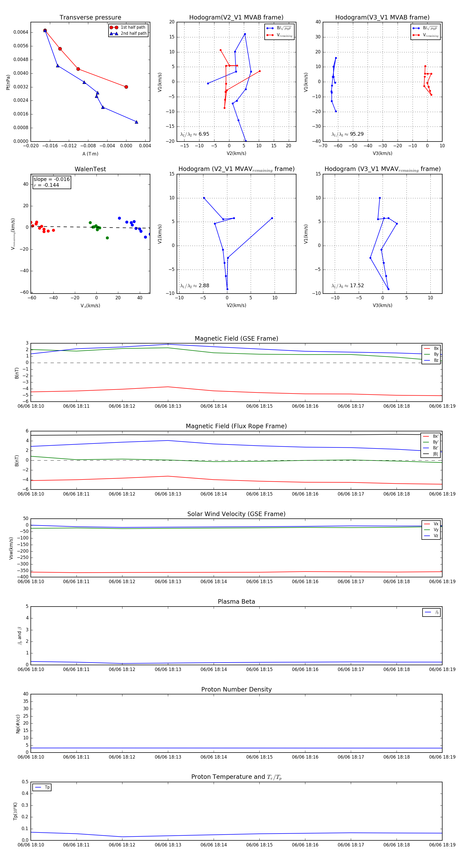Click last blue triangle near A = 0.002

(x=136, y=122)
